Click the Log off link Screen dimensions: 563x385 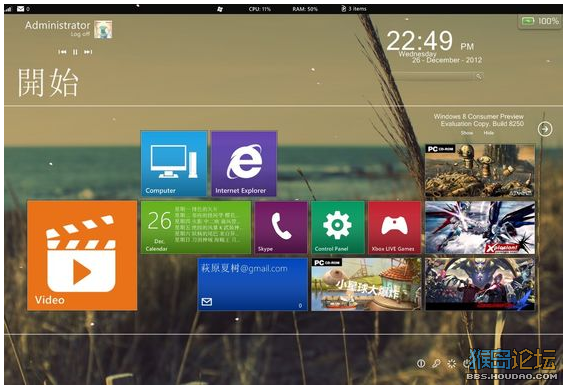tap(80, 34)
